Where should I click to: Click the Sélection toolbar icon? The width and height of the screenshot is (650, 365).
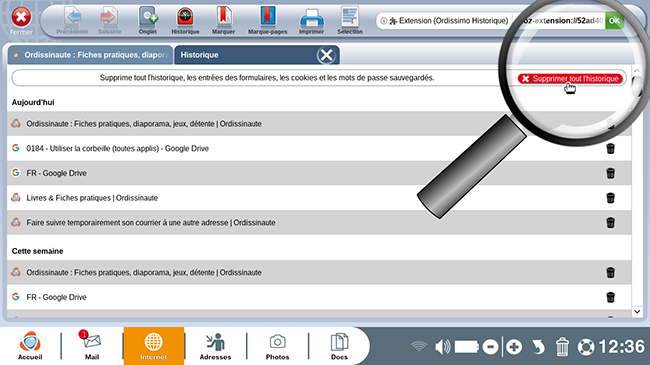pyautogui.click(x=350, y=20)
